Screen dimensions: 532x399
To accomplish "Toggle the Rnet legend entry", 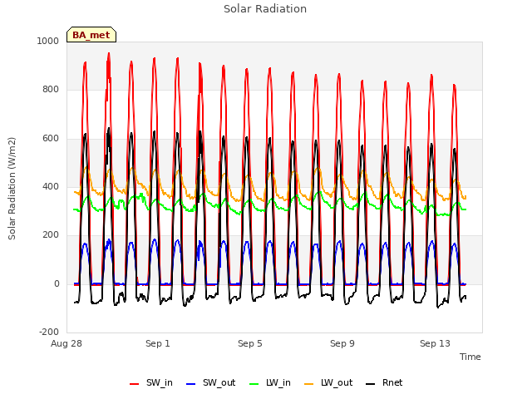I will pos(384,383).
